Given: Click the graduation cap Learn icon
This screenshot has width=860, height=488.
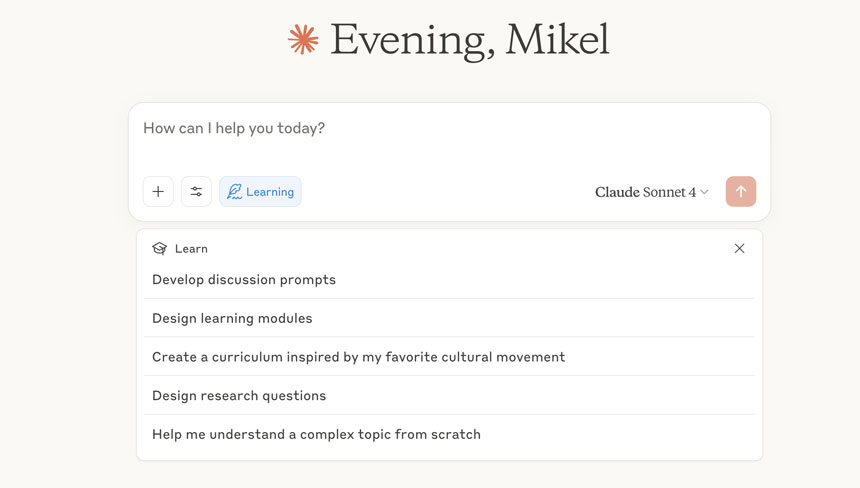Looking at the screenshot, I should click(160, 248).
